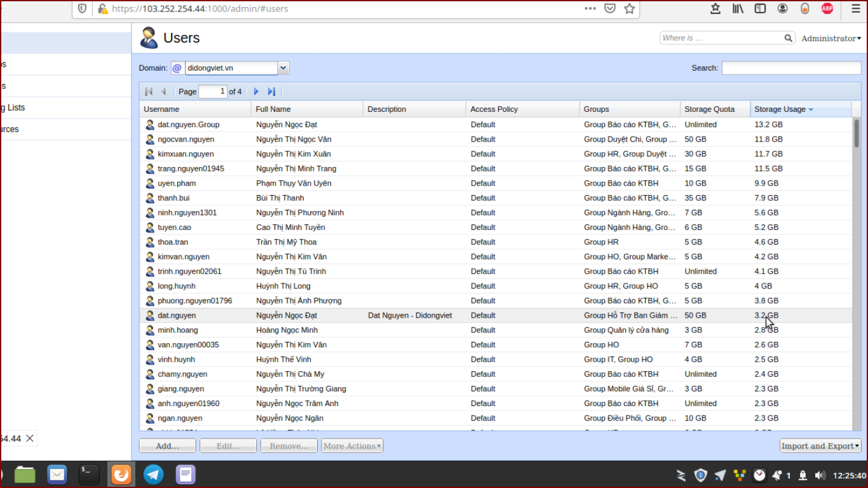Sort by Description column header
The image size is (868, 488).
coord(415,109)
